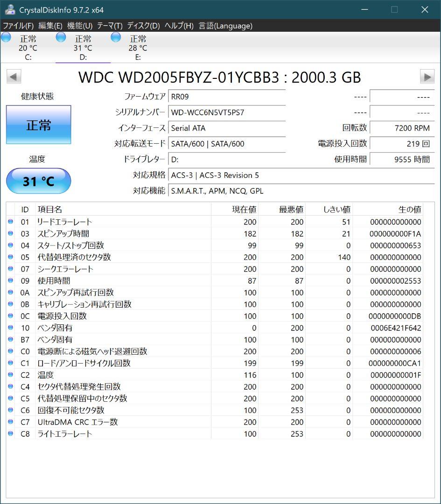441x504 pixels.
Task: Open the 編集(E) menu
Action: coord(50,26)
